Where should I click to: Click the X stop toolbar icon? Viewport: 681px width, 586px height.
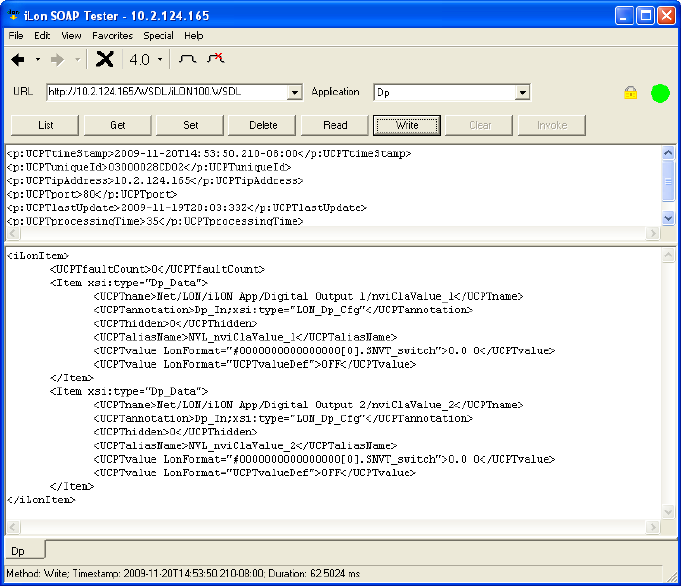105,59
